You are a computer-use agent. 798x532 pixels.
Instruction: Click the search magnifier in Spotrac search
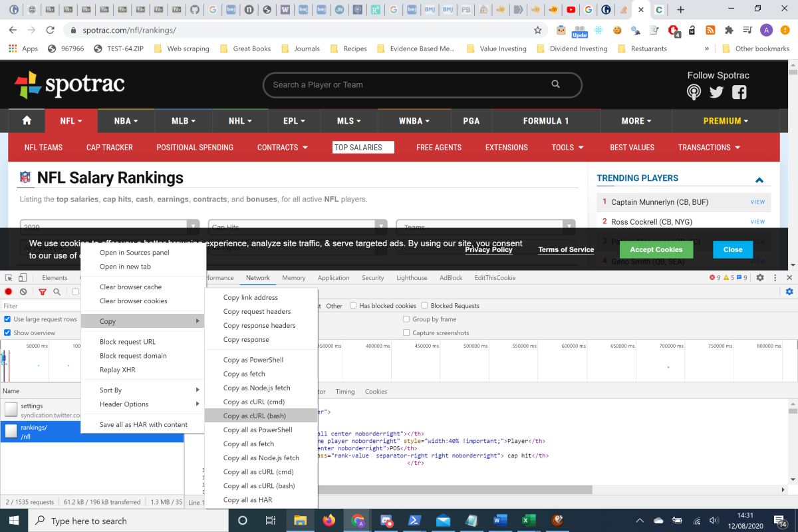coord(555,84)
